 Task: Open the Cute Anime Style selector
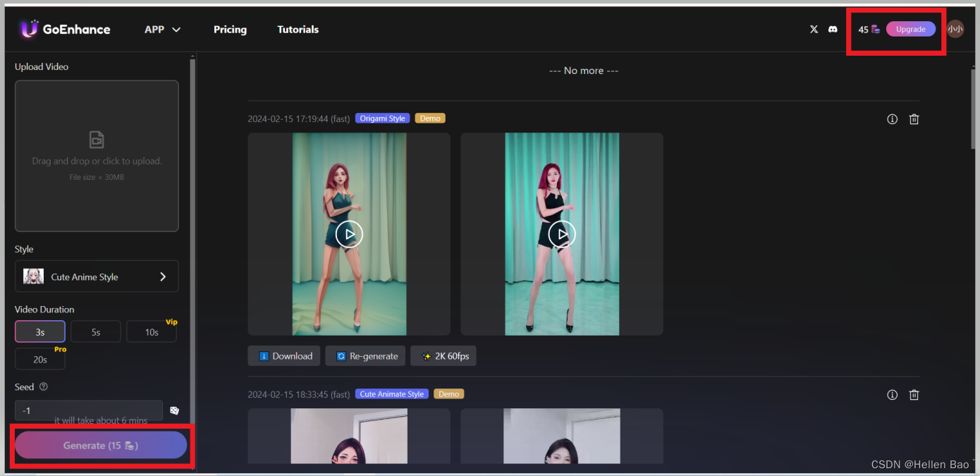[97, 276]
